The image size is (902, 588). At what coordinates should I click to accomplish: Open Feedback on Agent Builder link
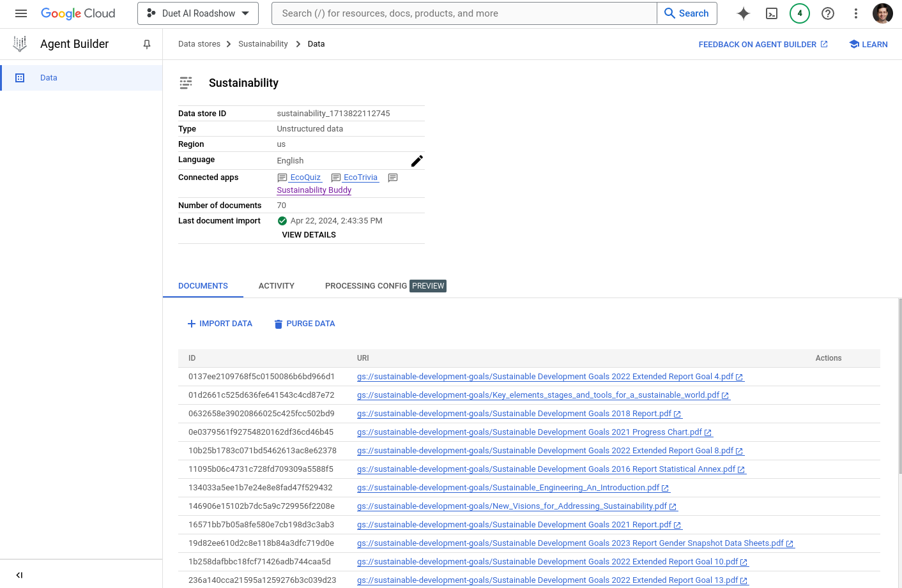[763, 44]
